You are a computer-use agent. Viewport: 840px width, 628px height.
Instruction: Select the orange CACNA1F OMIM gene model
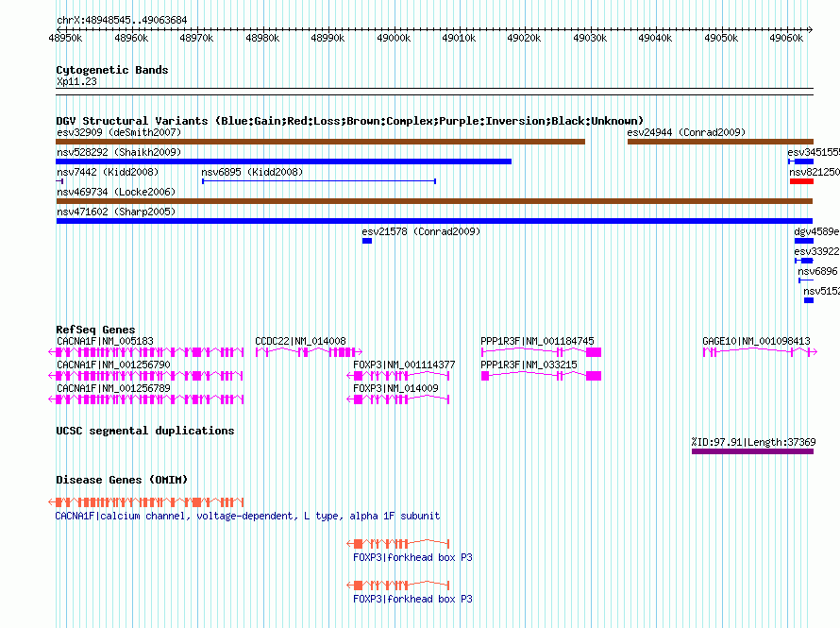(146, 502)
